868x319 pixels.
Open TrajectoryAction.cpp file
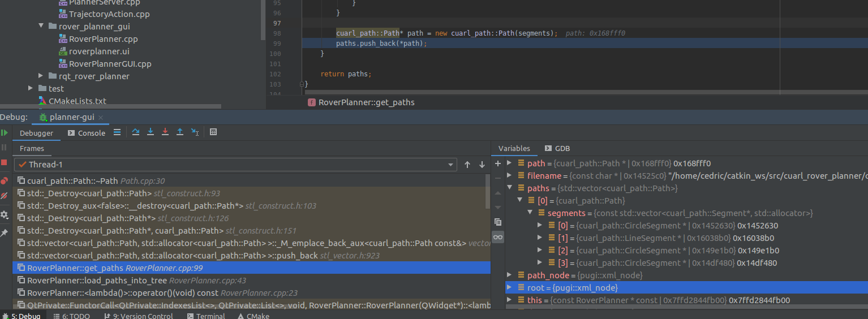point(104,14)
